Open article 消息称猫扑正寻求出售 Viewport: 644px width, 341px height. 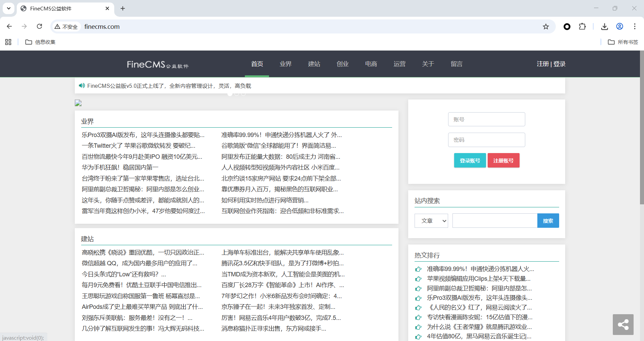(274, 329)
